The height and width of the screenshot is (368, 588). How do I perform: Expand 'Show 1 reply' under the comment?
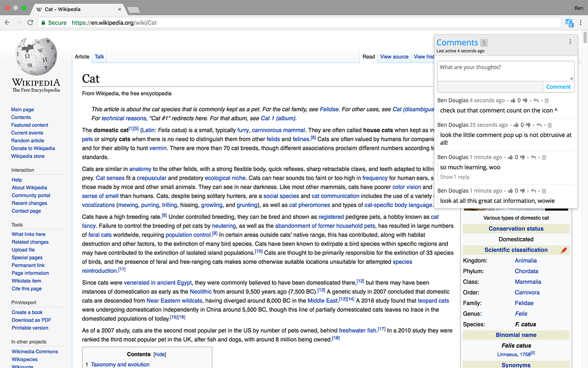pyautogui.click(x=455, y=177)
